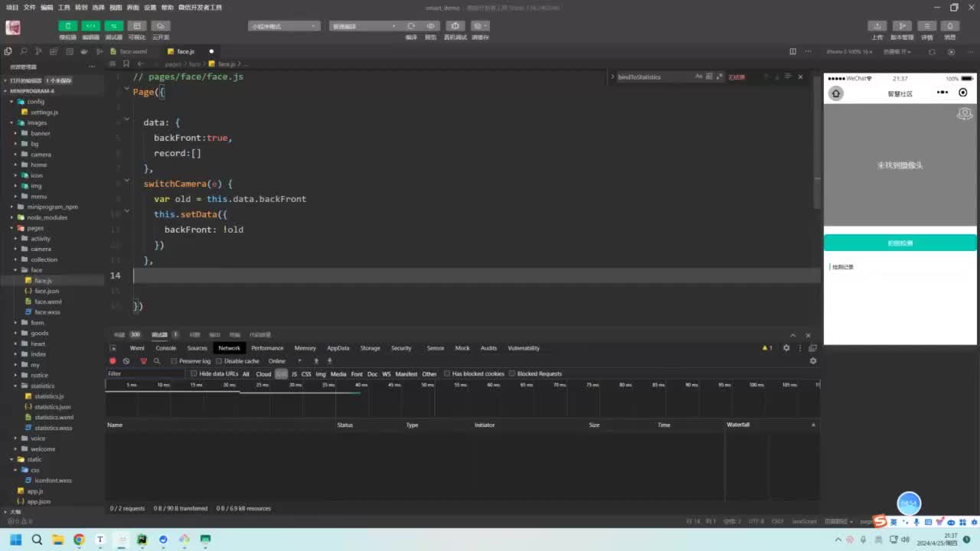Toggle the Simulator panel button
This screenshot has height=551, width=980.
coord(68,26)
